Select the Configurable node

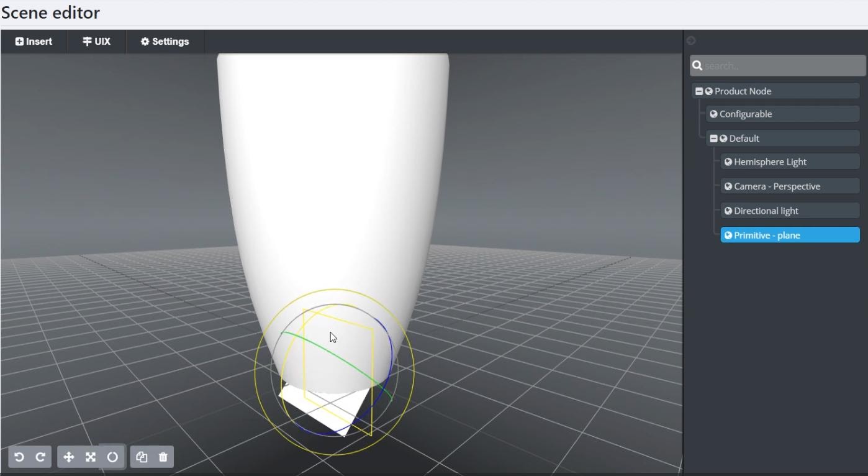[x=783, y=114]
